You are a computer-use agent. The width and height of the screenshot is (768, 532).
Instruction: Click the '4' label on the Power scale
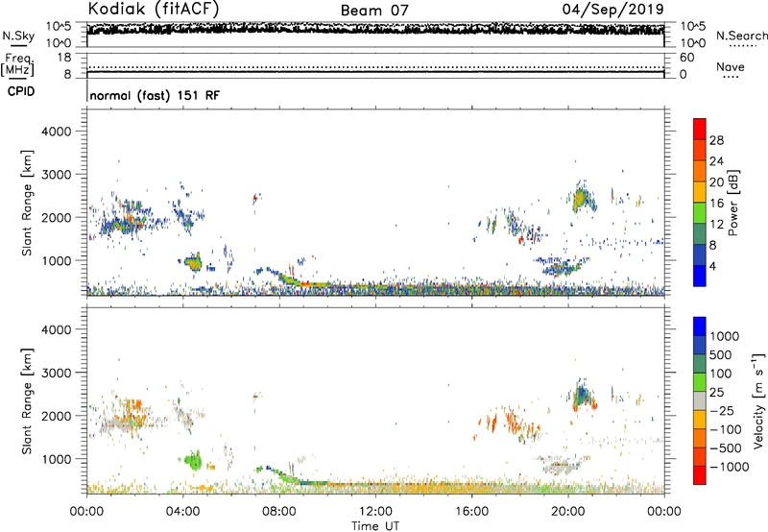coord(713,266)
